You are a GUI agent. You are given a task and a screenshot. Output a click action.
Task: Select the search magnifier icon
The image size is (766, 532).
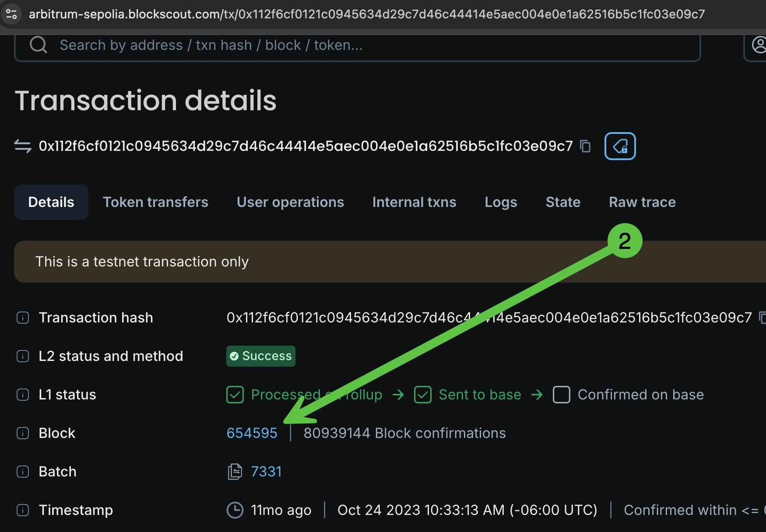coord(38,45)
